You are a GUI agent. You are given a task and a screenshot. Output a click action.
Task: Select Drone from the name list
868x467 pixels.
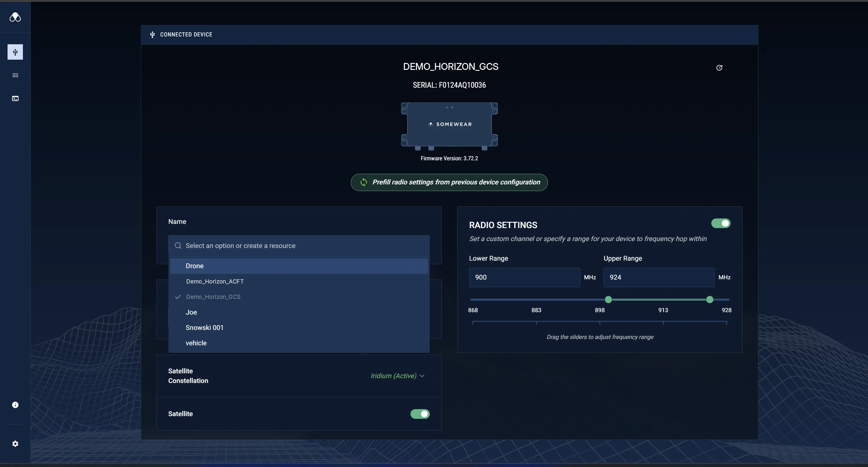pos(299,266)
